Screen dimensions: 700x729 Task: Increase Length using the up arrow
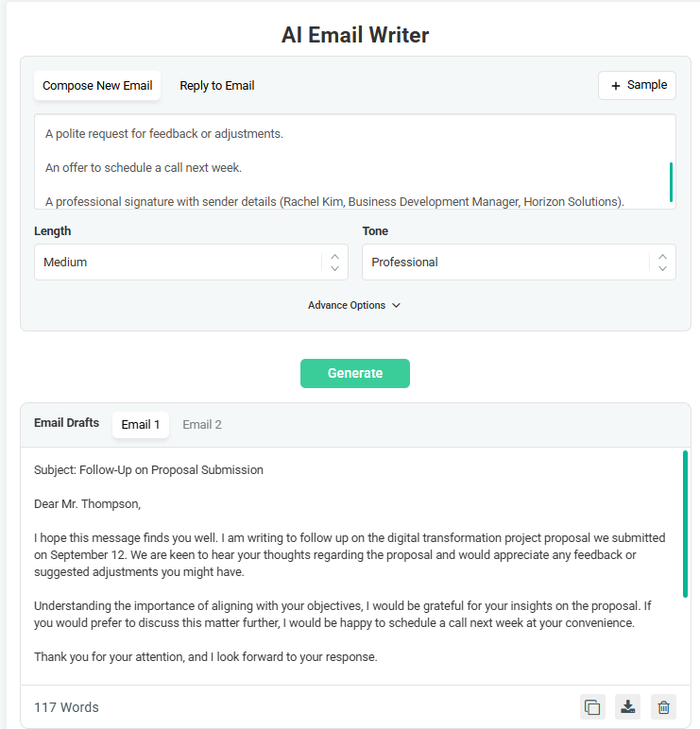334,256
